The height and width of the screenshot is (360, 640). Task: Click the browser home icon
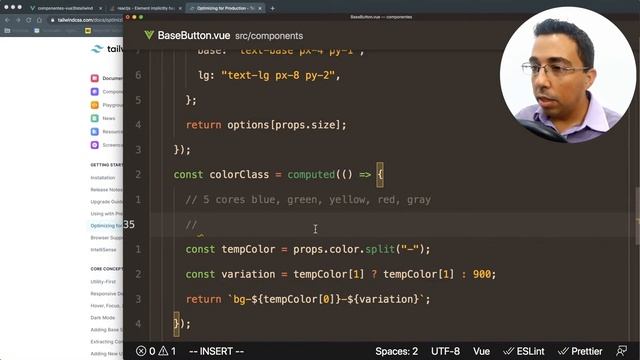pos(39,20)
